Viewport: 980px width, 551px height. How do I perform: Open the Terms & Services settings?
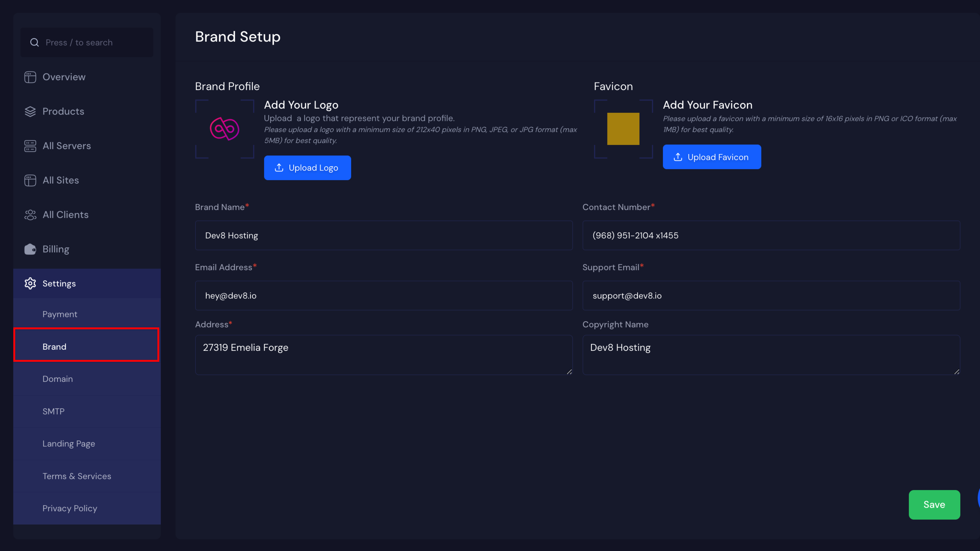76,476
